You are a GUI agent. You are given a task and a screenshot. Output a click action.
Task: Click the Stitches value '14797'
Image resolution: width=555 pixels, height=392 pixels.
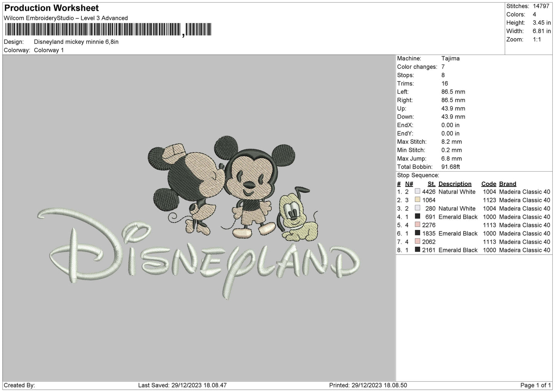541,6
